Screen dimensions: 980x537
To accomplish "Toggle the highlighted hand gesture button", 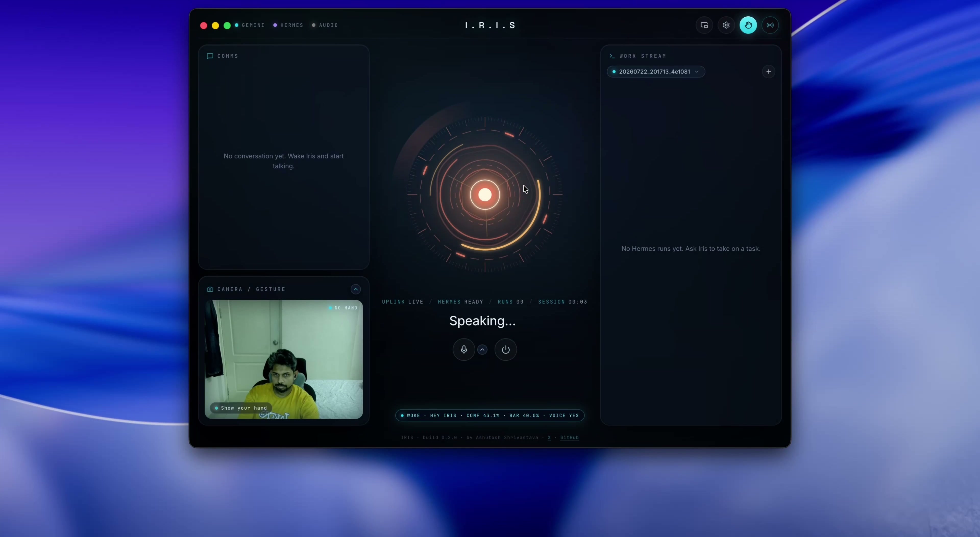I will pyautogui.click(x=748, y=25).
